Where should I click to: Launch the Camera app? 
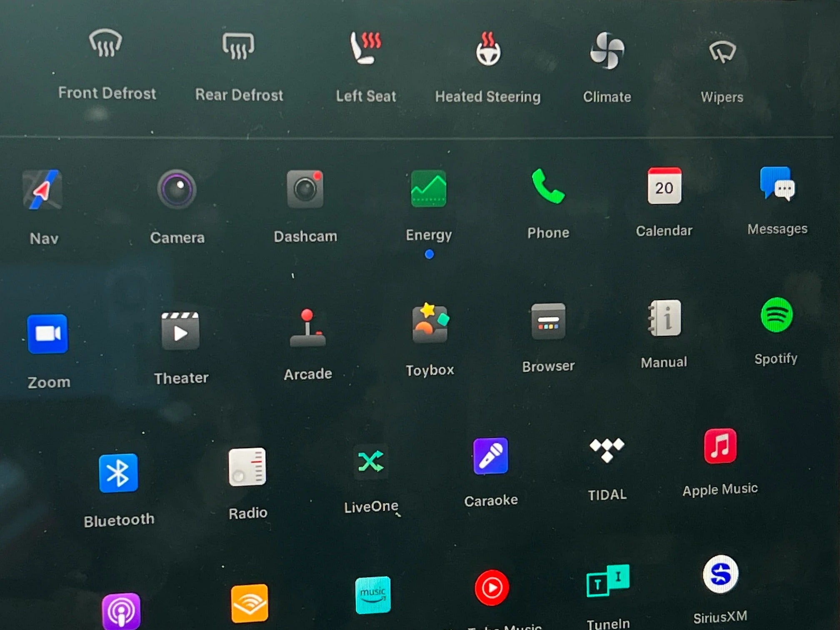point(177,189)
